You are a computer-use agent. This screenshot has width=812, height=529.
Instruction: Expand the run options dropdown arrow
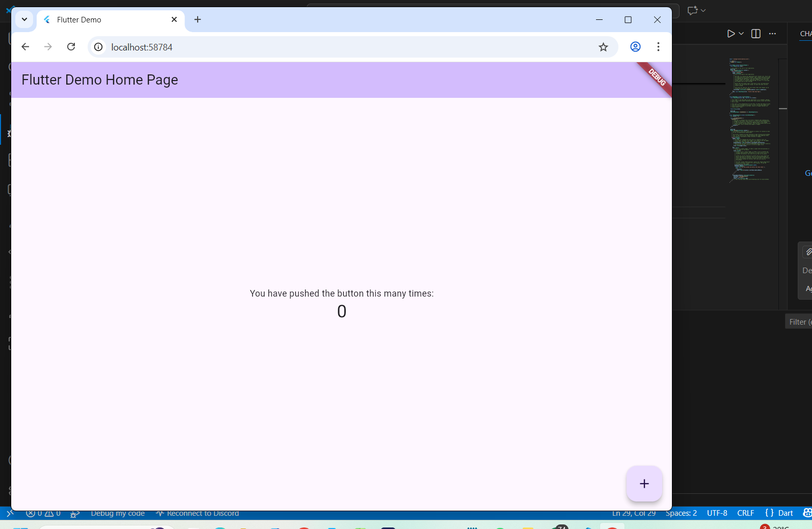[x=741, y=34]
